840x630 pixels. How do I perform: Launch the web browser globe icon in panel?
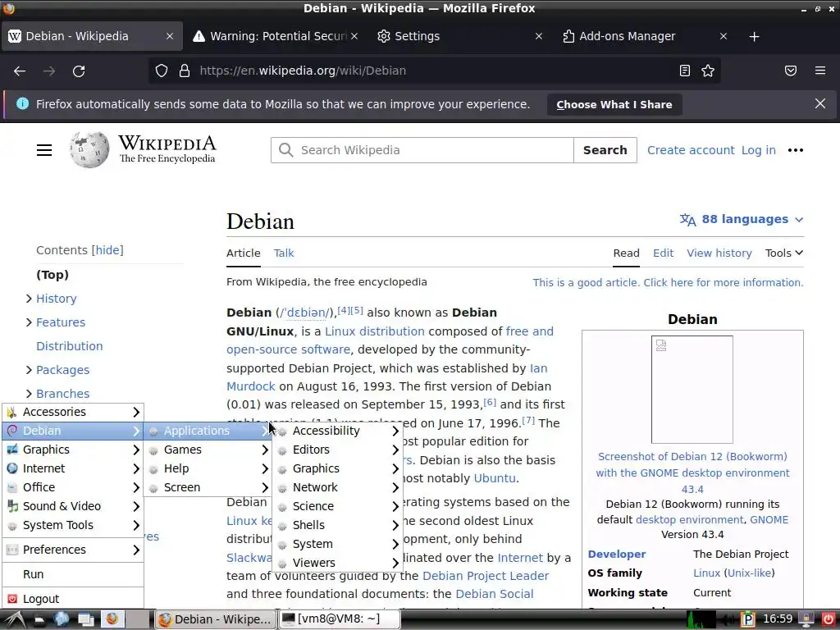tap(61, 619)
